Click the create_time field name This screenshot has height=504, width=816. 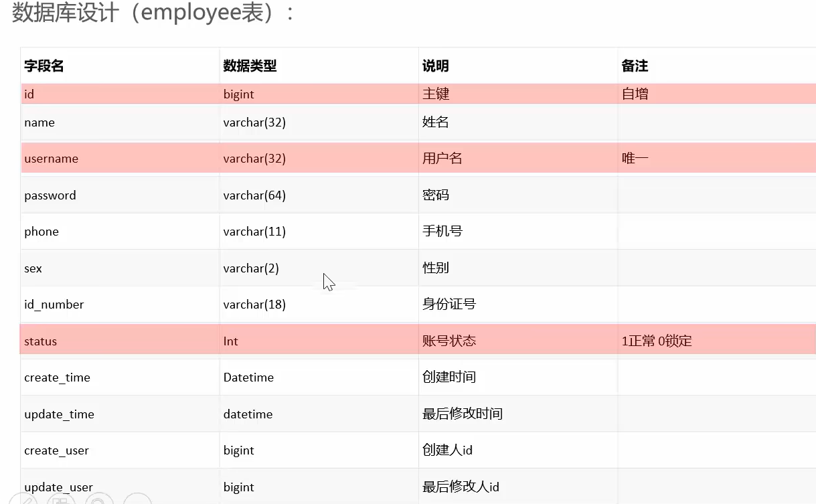tap(57, 377)
